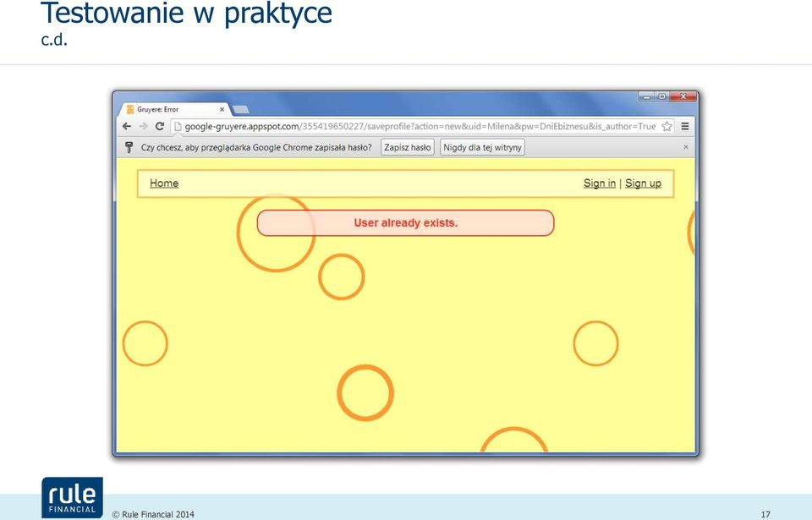The width and height of the screenshot is (812, 520).
Task: Maximize the Chrome window
Action: pyautogui.click(x=661, y=97)
